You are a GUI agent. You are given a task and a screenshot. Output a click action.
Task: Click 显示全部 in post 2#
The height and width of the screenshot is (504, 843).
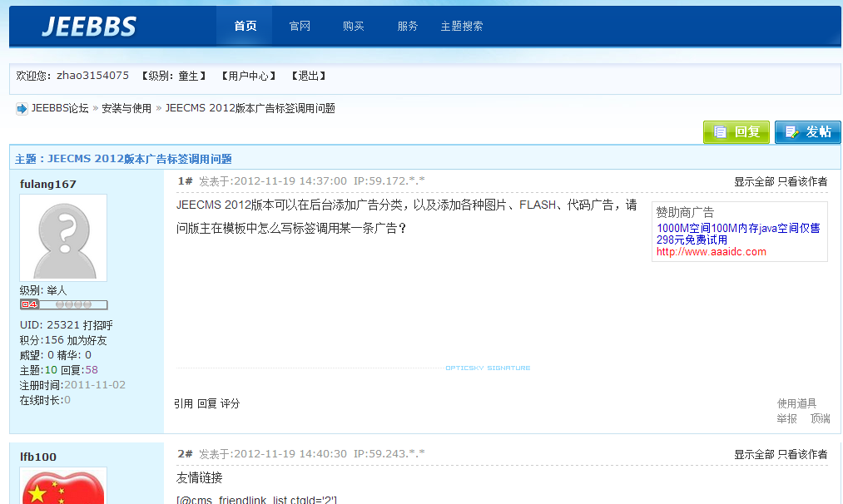(754, 455)
